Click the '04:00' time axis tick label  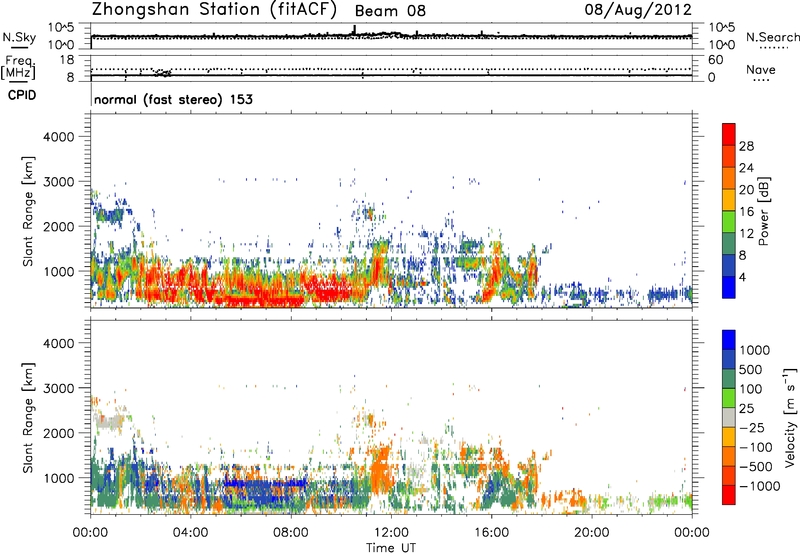coord(190,533)
